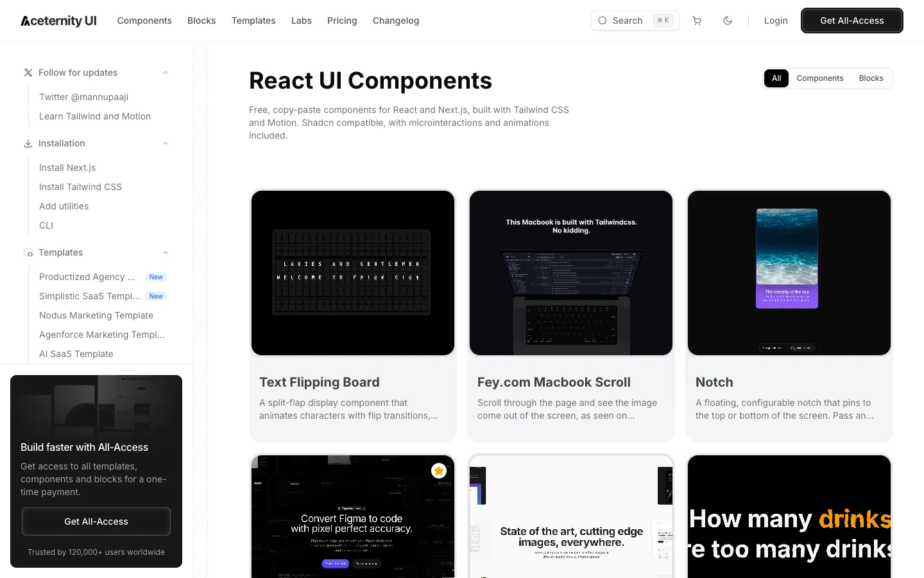The width and height of the screenshot is (924, 578).
Task: Click the Templates sidebar section label
Action: tap(60, 252)
